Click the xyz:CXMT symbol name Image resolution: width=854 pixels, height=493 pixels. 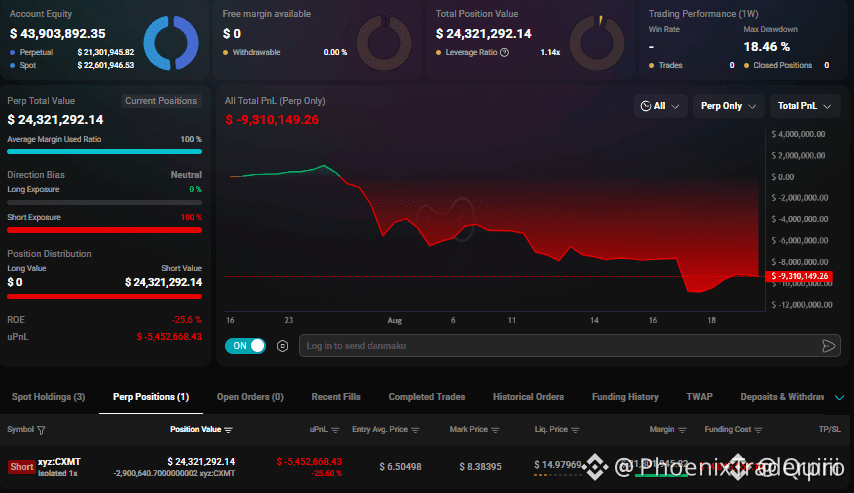pyautogui.click(x=59, y=462)
